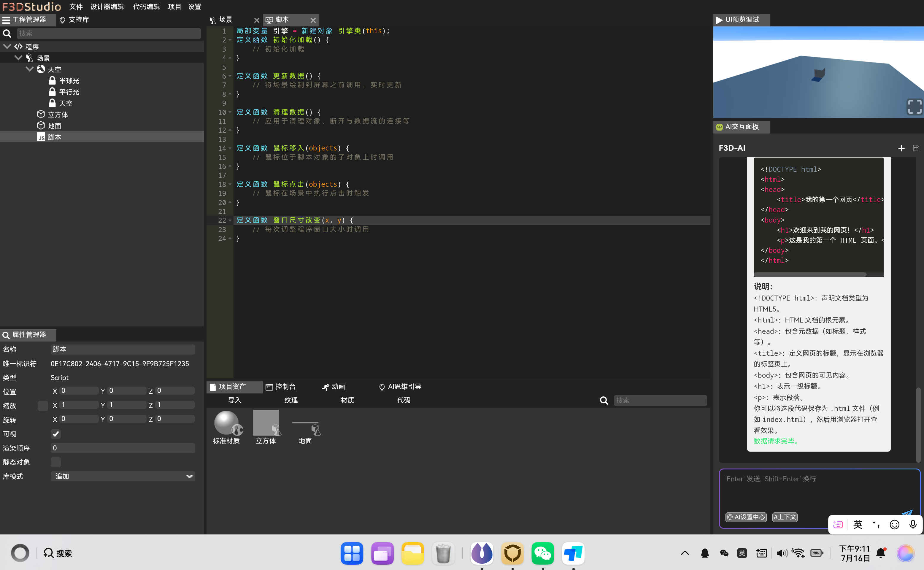Start a new F3D-AI chat with plus
Viewport: 924px width, 570px height.
click(901, 148)
